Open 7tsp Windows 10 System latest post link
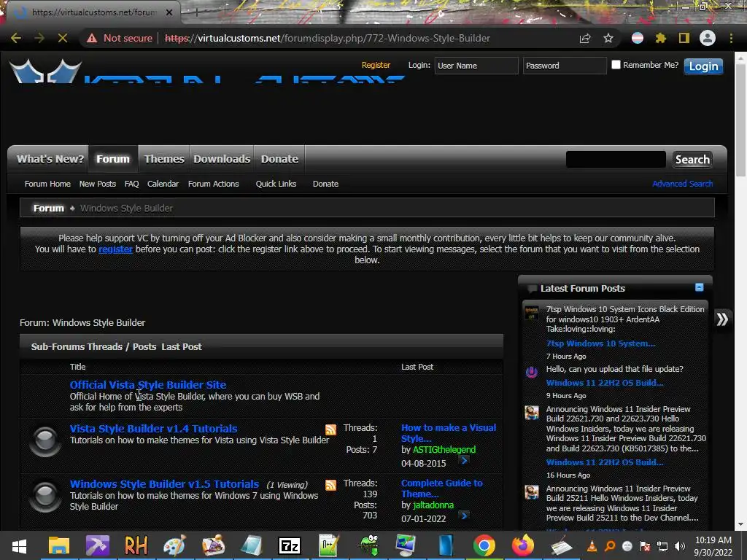 pyautogui.click(x=600, y=343)
